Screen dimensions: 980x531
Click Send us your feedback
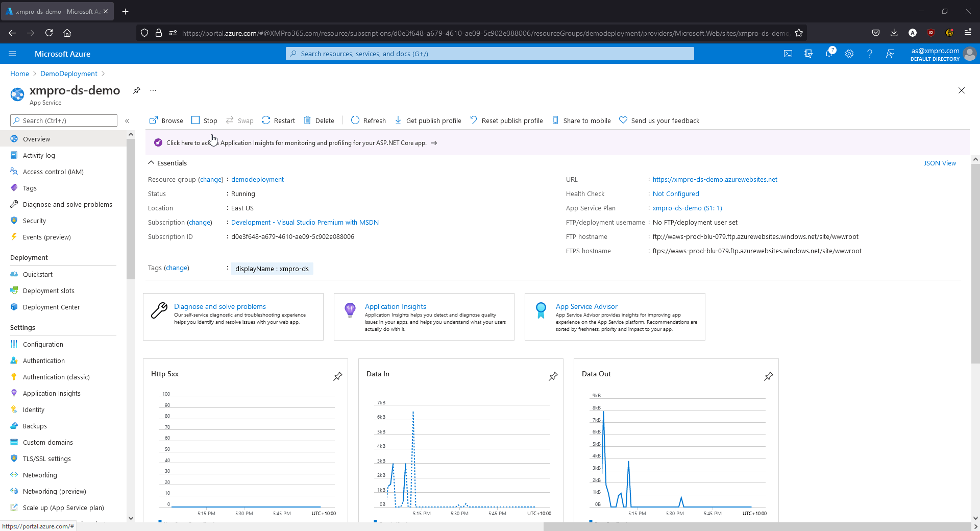coord(659,120)
